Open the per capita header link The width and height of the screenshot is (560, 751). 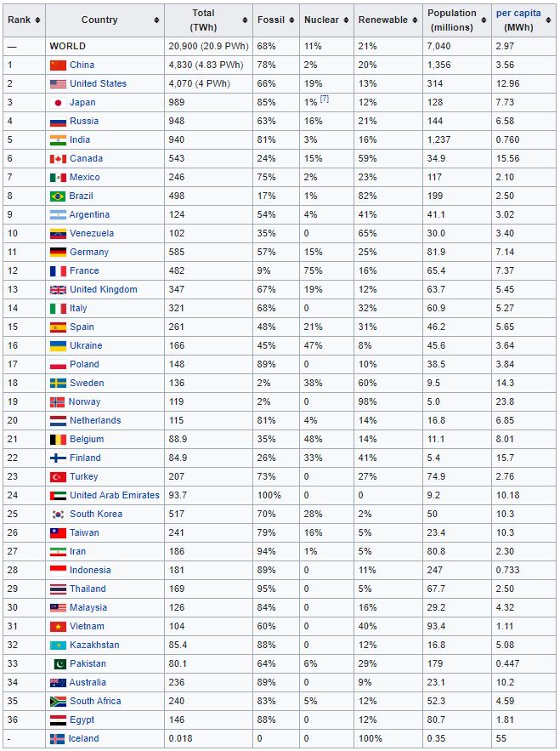click(x=518, y=13)
